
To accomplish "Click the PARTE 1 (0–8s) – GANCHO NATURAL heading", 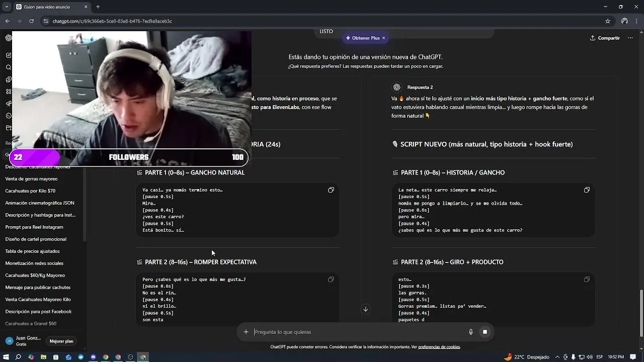I will click(195, 172).
